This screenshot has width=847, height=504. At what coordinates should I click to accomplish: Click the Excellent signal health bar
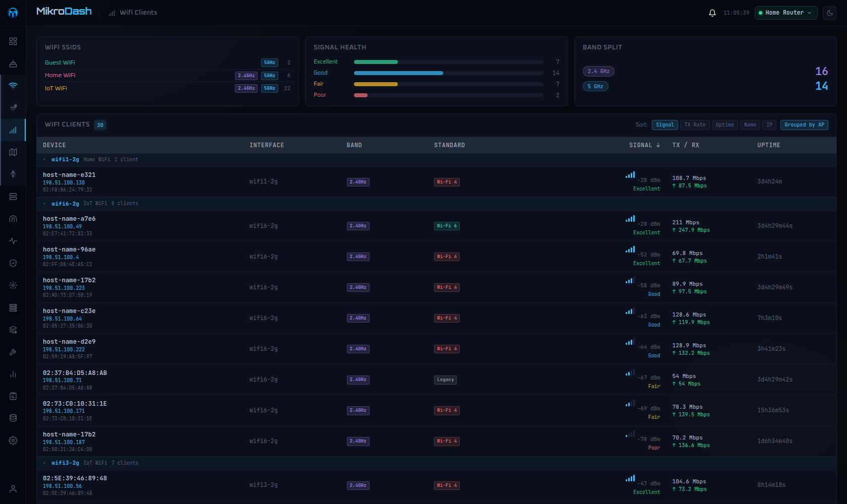click(x=448, y=62)
